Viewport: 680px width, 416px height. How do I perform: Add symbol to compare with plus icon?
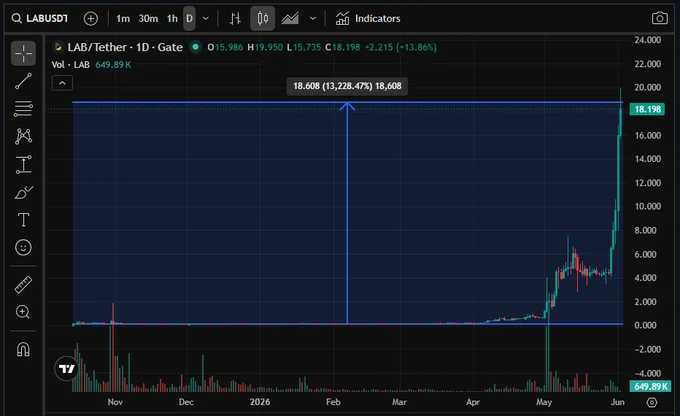(x=91, y=19)
